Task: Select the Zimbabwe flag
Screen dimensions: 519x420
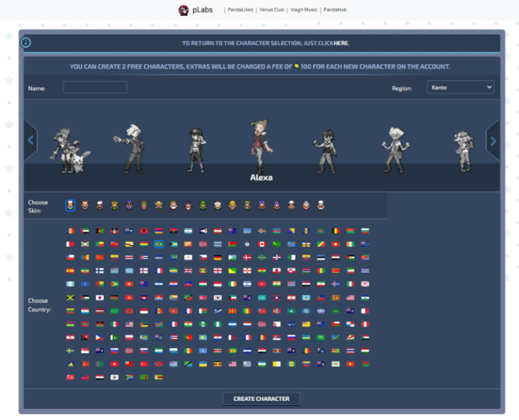Action: click(158, 377)
